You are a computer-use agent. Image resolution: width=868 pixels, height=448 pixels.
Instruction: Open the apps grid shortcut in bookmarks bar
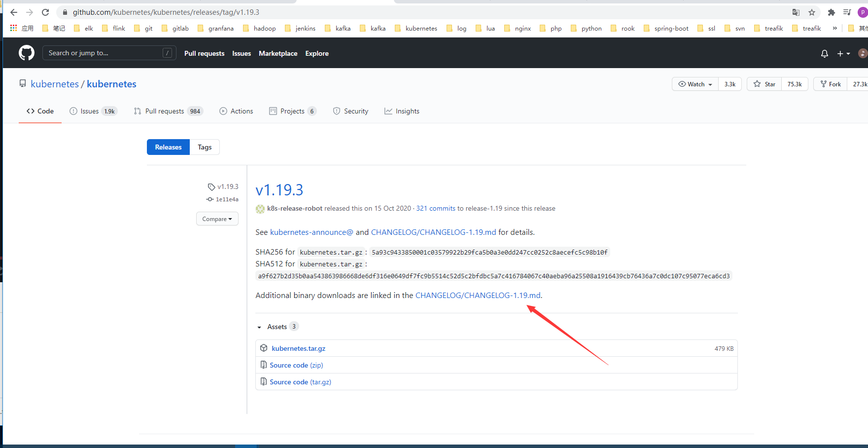pyautogui.click(x=13, y=28)
